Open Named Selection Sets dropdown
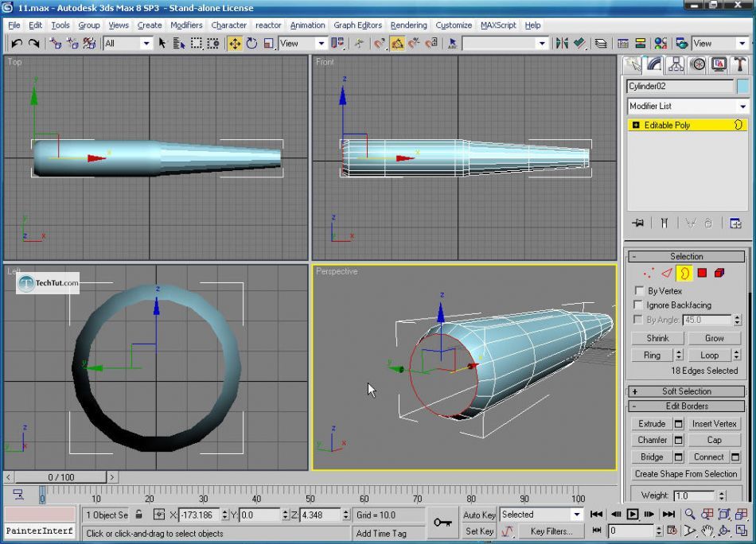This screenshot has width=756, height=544. (x=505, y=44)
